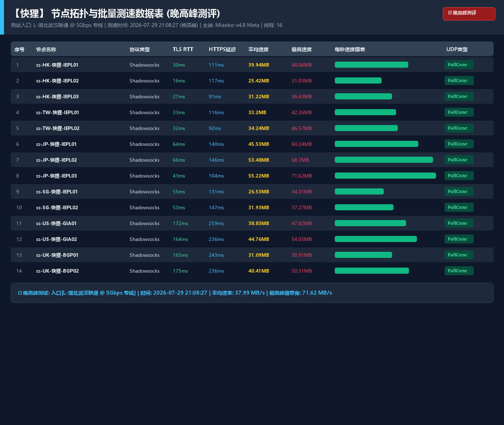
Task: Select the 序号 column header
Action: (x=19, y=49)
